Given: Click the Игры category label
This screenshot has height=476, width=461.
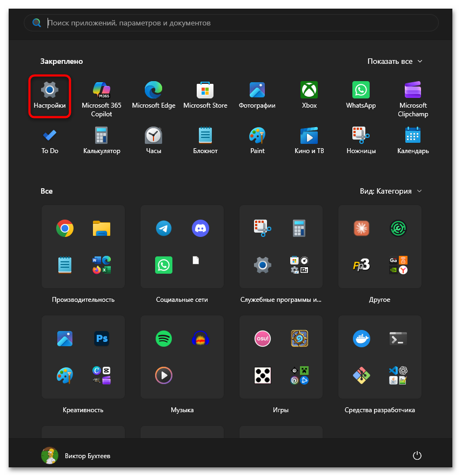Looking at the screenshot, I should (x=281, y=410).
